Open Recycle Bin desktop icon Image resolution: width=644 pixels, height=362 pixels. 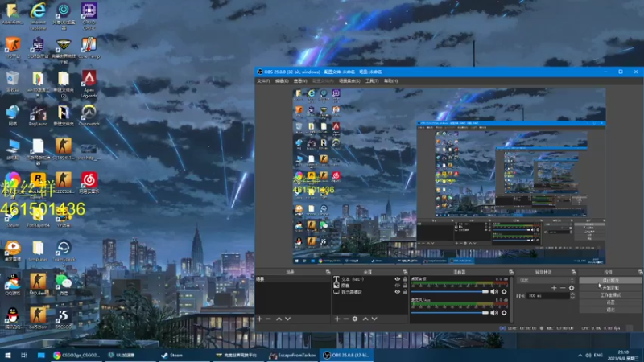tap(12, 81)
